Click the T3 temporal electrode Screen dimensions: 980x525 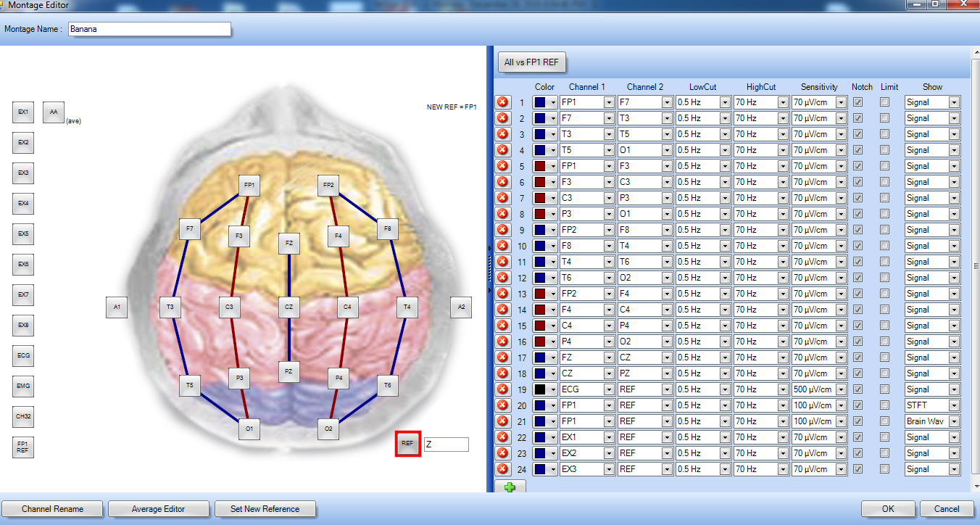170,307
